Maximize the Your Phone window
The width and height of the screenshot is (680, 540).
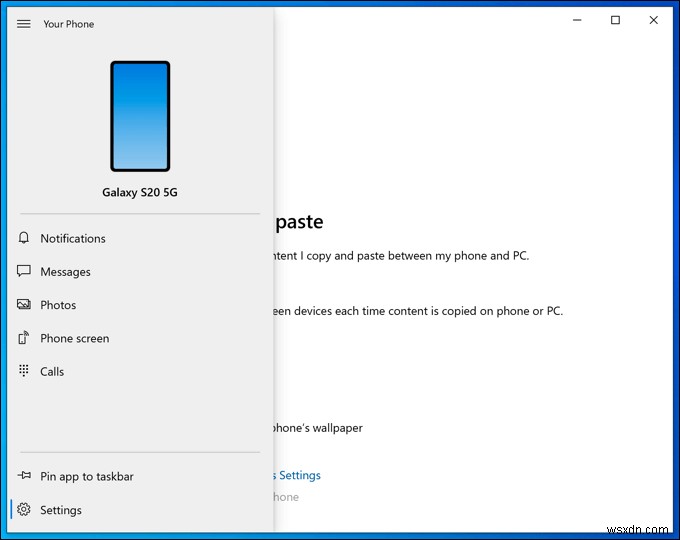[615, 20]
